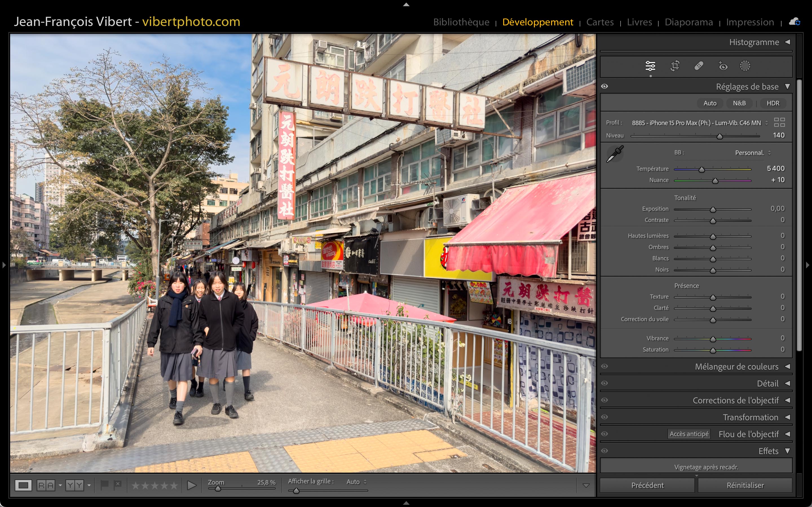Click the Auto tone button
Screen dimensions: 812x507
coord(710,103)
